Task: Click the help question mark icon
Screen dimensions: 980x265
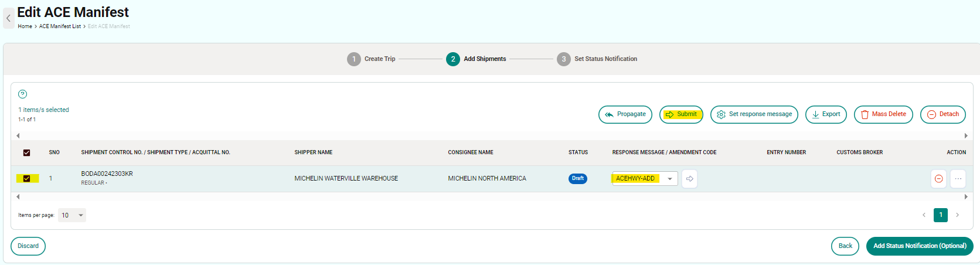Action: [x=23, y=94]
